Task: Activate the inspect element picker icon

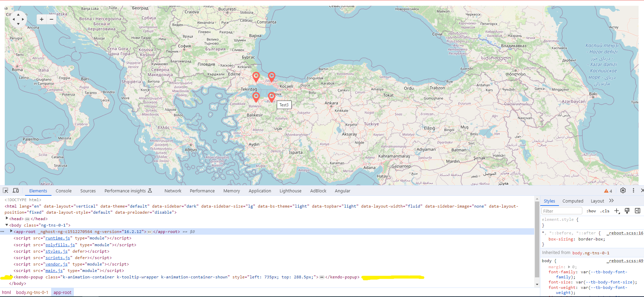Action: (5, 191)
